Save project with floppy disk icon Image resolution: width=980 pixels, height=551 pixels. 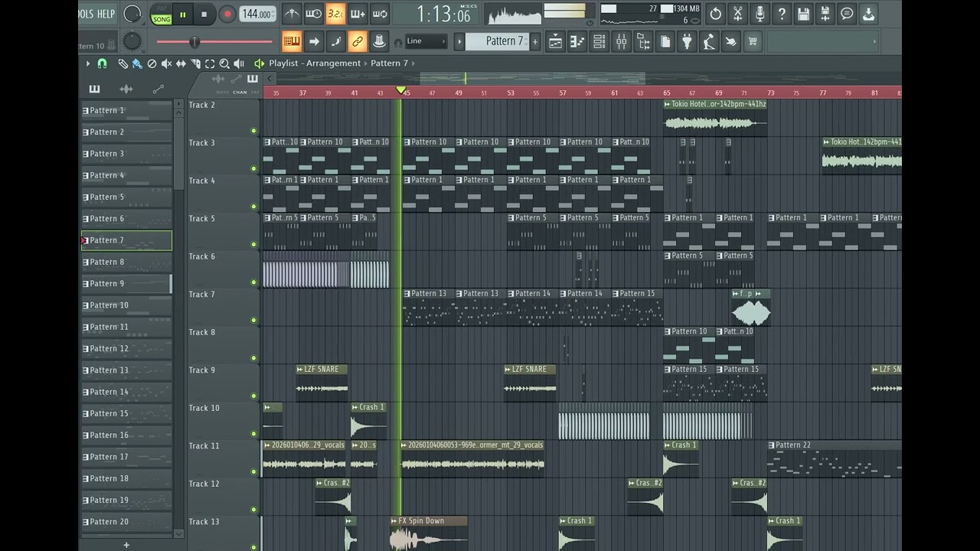(x=803, y=14)
